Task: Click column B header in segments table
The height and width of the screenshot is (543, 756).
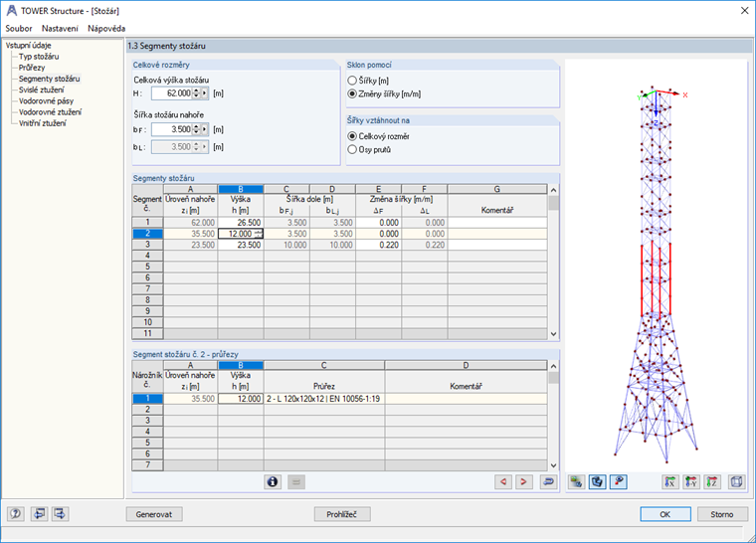Action: coord(241,189)
